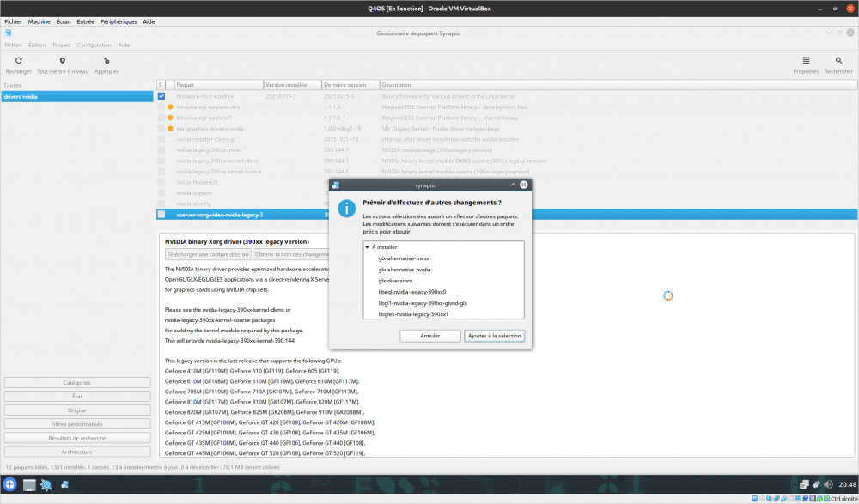The height and width of the screenshot is (504, 859).
Task: Roll up the synaptic dialog with caret icon
Action: click(x=513, y=185)
